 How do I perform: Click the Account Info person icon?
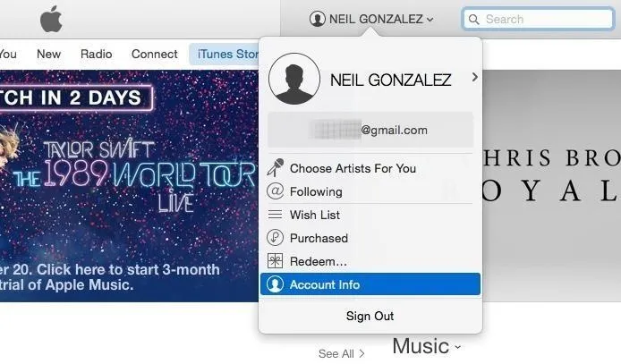(276, 284)
